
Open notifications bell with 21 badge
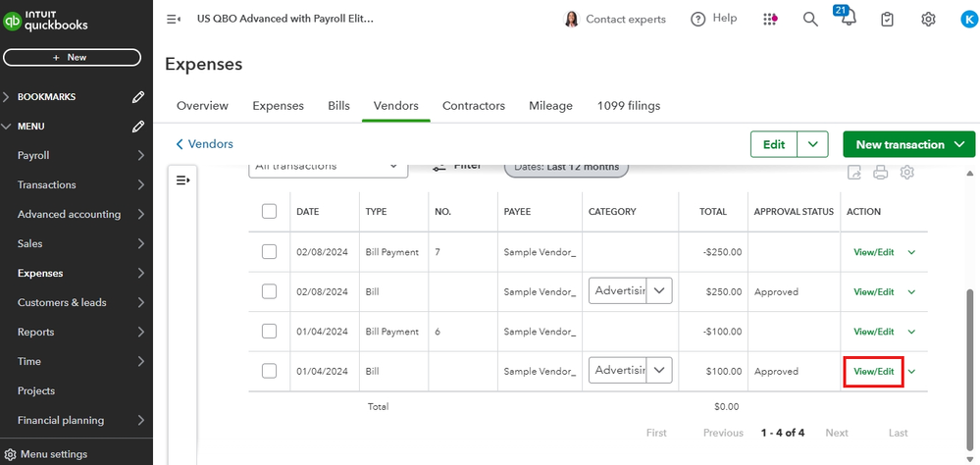tap(848, 19)
